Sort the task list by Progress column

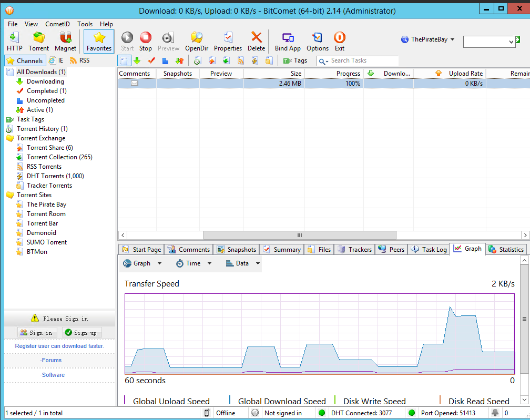(x=334, y=73)
